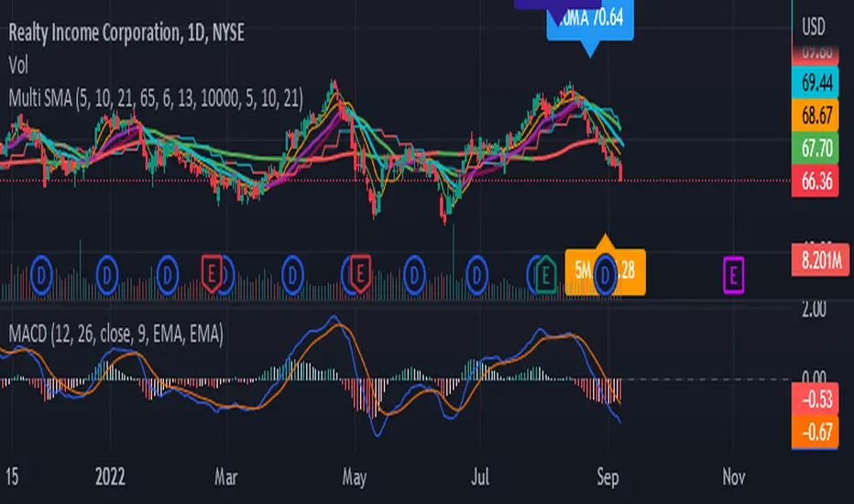Screen dimensions: 854x504
Task: Open the July dividend D marker
Action: [477, 275]
